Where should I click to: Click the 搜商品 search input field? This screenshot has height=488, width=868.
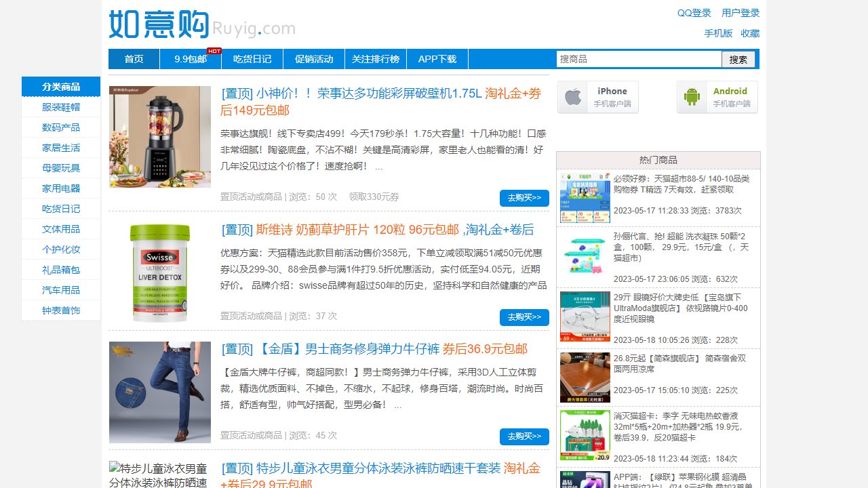point(639,59)
